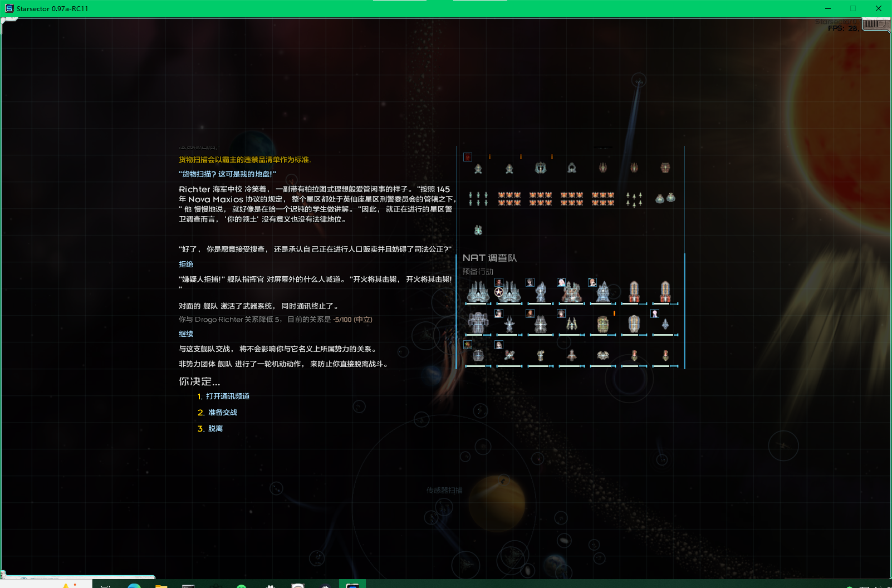The image size is (892, 588).
Task: Choose option 准备交战
Action: pyautogui.click(x=222, y=412)
